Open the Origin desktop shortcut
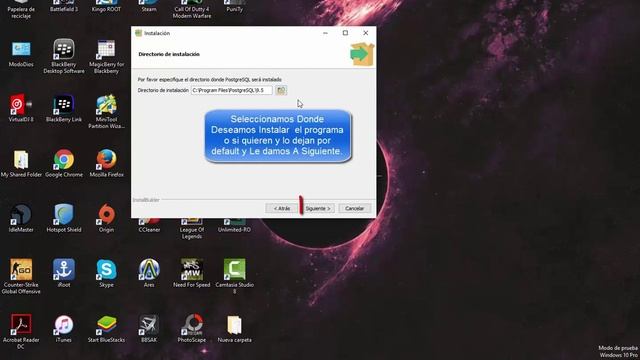Screen dimensions: 640x360 click(x=106, y=218)
